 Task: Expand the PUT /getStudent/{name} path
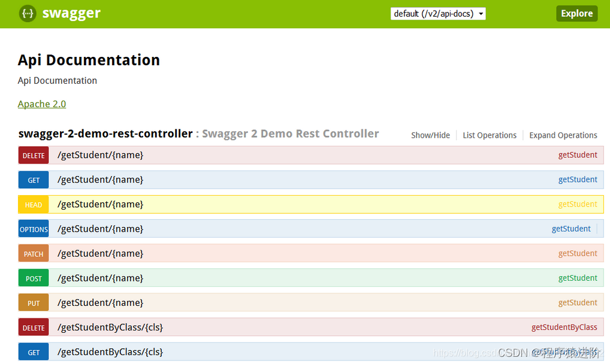pos(101,303)
